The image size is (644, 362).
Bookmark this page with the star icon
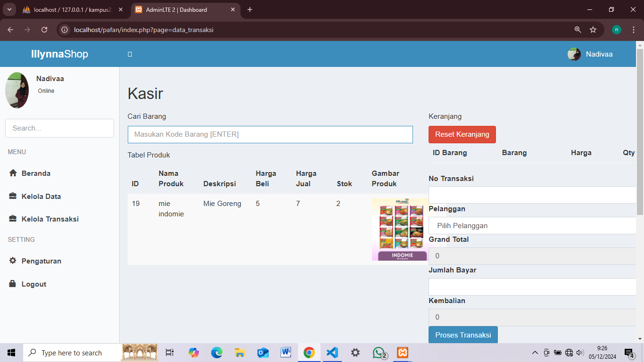[x=593, y=30]
